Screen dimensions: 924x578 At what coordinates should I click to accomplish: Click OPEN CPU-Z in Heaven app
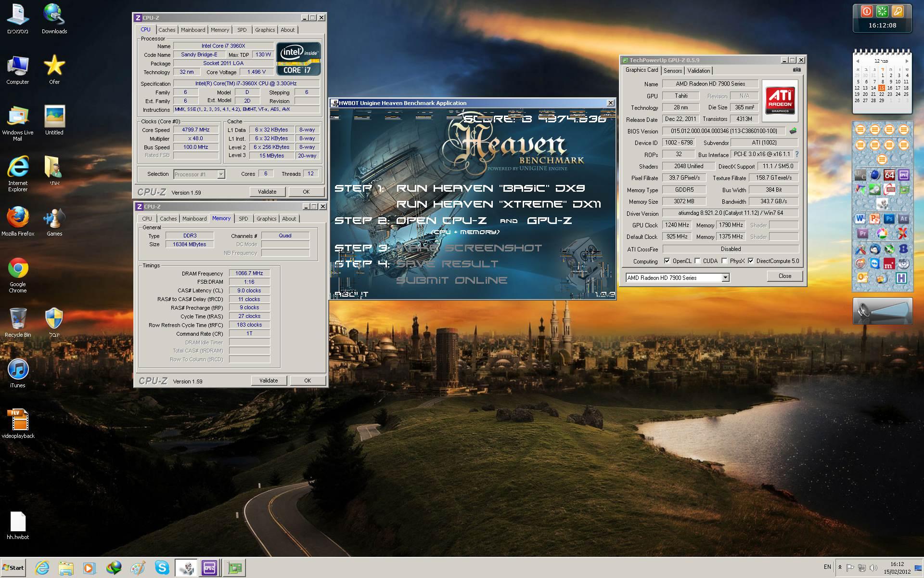tap(441, 221)
